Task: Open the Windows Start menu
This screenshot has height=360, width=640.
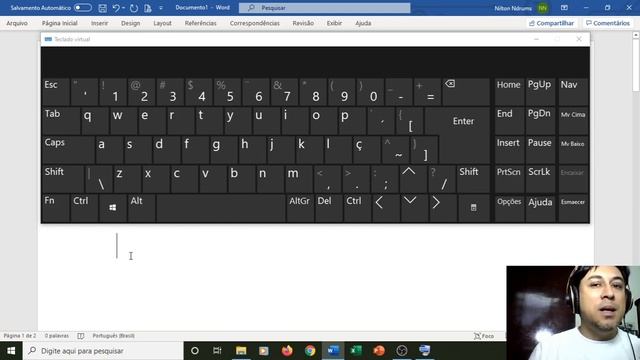Action: coord(11,351)
